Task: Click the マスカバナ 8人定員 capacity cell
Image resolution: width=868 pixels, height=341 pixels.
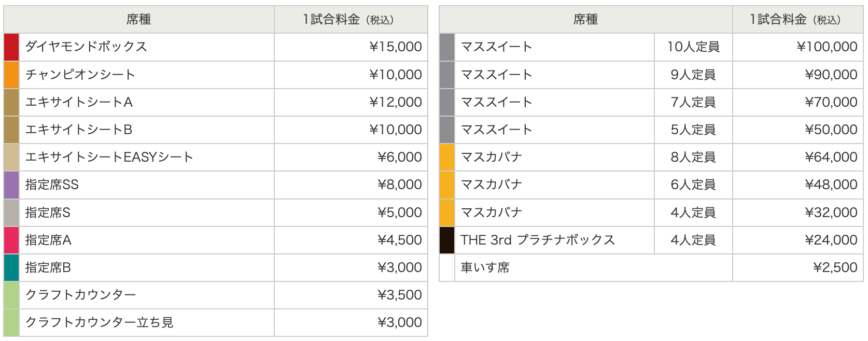Action: tap(693, 157)
